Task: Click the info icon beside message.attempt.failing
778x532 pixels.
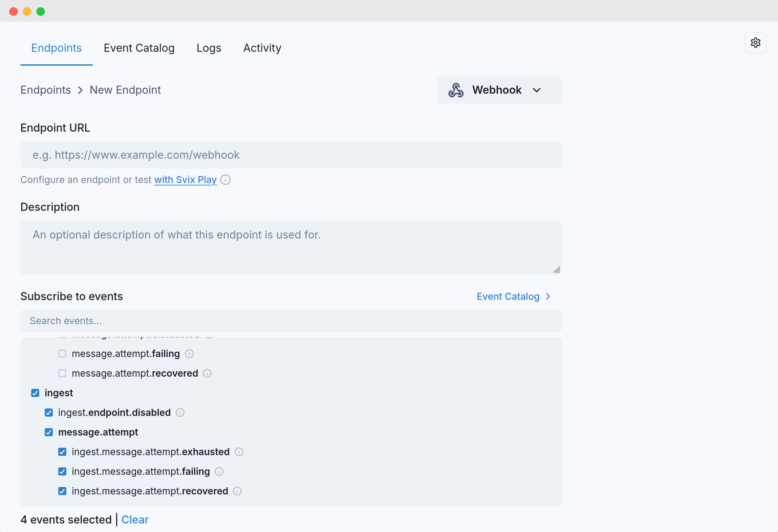Action: click(x=189, y=354)
